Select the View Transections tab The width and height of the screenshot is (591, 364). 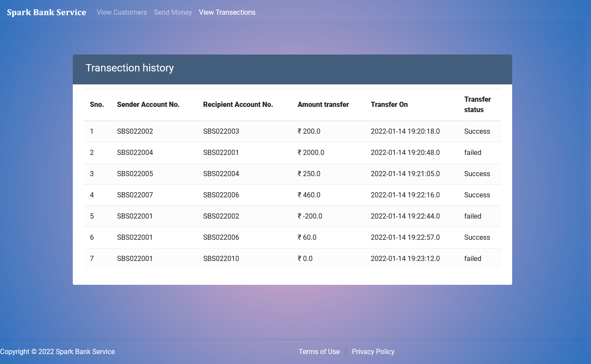(x=227, y=12)
